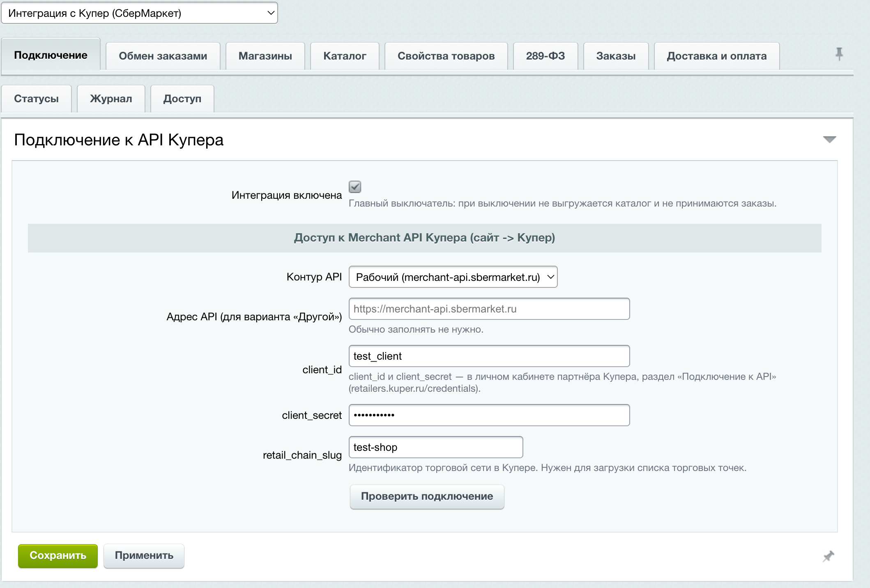Collapse the Подключение к API Купера section
The height and width of the screenshot is (588, 870).
point(829,140)
